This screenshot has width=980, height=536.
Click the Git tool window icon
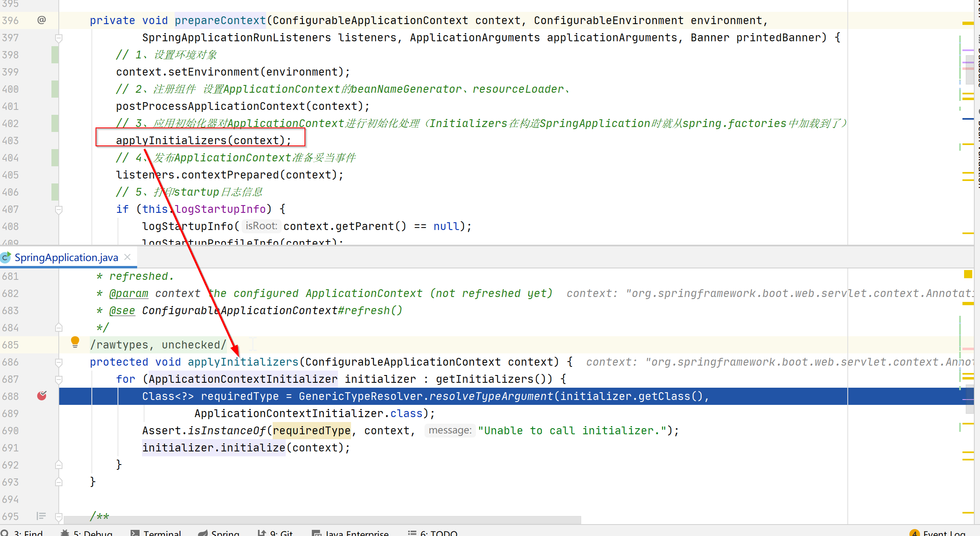pos(262,533)
